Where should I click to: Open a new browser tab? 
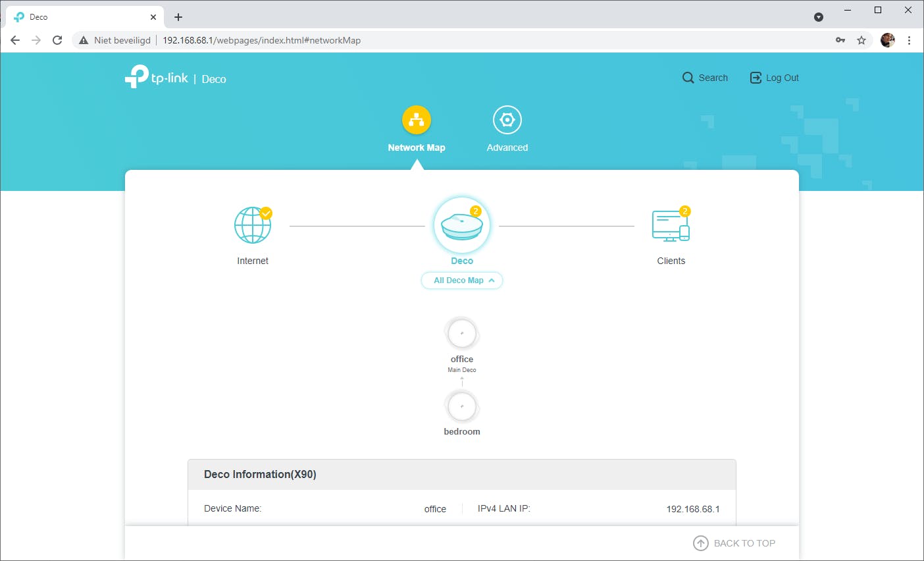178,17
